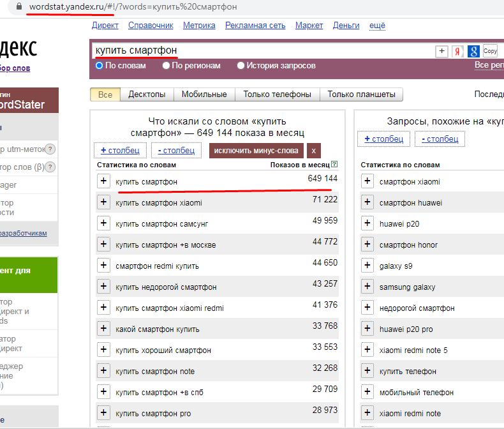Add 'купить смартфон xiaomi' with its plus icon

click(x=103, y=202)
